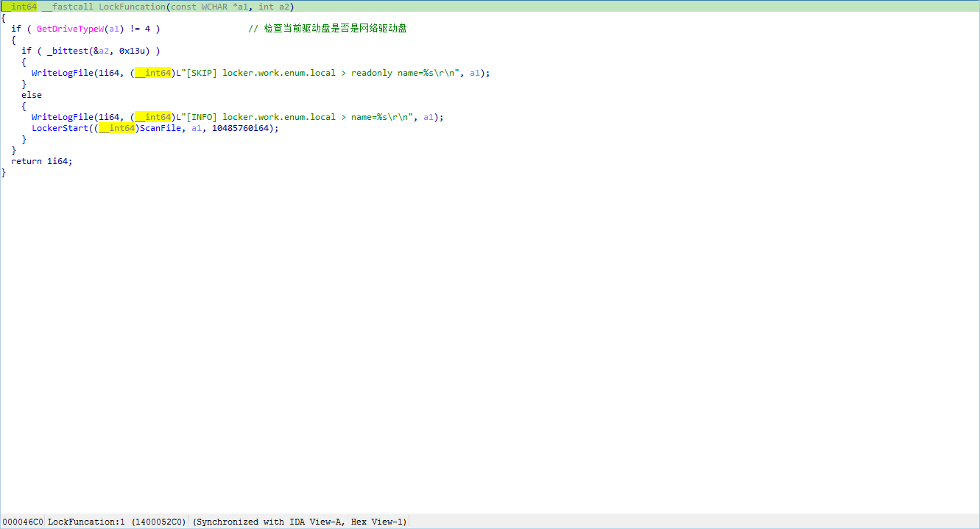Image resolution: width=980 pixels, height=529 pixels.
Task: Click WriteLogFile on the [SKIP] line
Action: click(62, 73)
